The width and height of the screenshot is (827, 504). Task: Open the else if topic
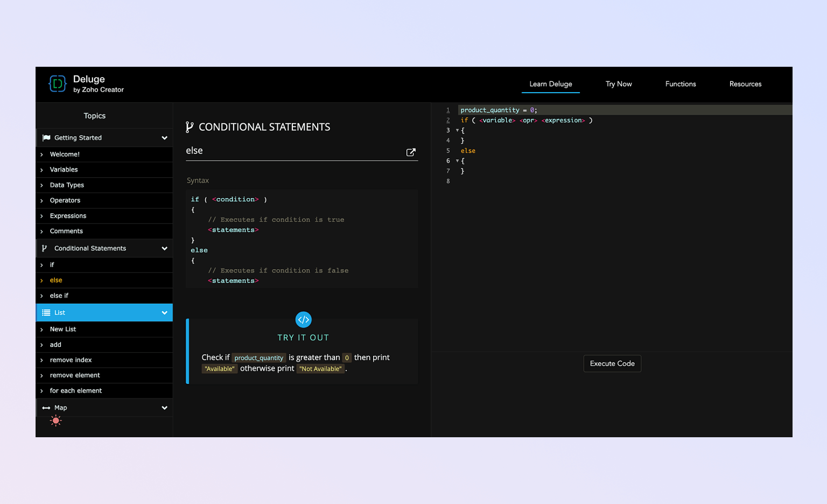coord(59,296)
